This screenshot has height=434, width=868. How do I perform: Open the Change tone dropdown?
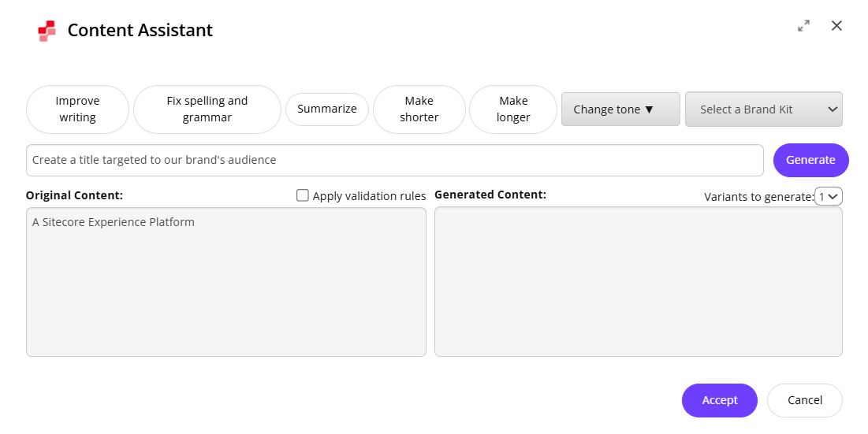[x=620, y=109]
